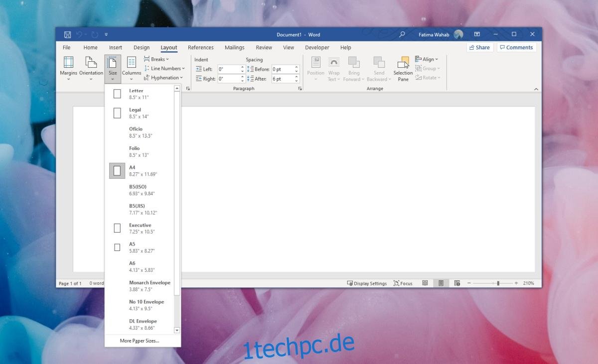
Task: Switch to the Mailings tab
Action: 234,48
